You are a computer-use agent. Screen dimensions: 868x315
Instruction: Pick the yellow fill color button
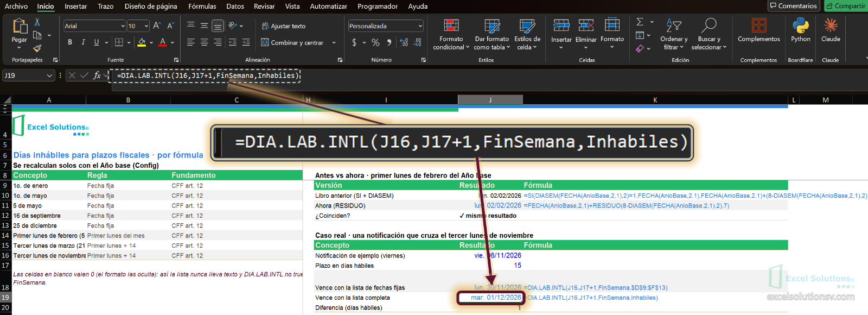click(142, 42)
